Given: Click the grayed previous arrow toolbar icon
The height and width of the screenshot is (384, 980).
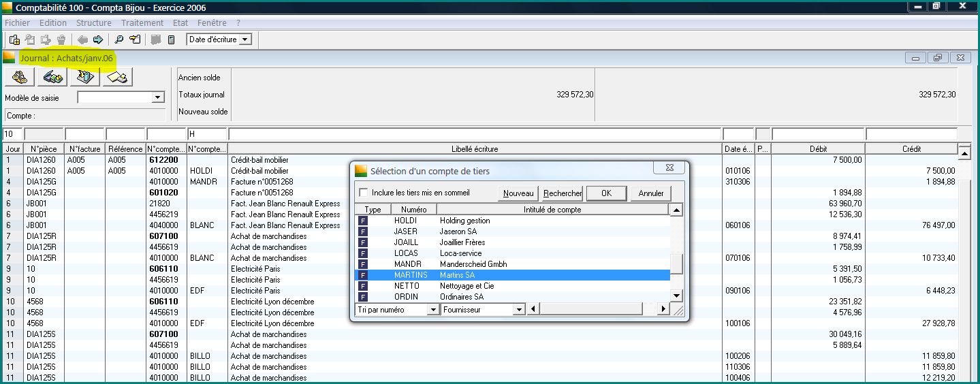Looking at the screenshot, I should click(x=82, y=39).
